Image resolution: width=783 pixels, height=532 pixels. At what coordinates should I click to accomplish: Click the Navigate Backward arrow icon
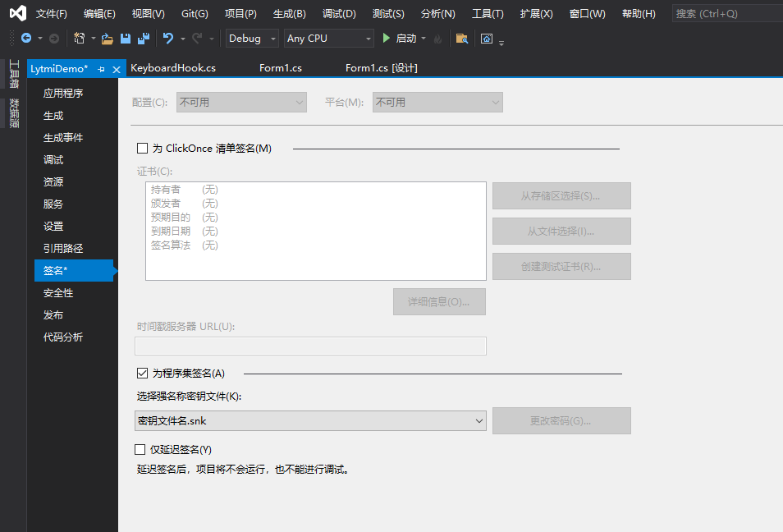click(27, 38)
